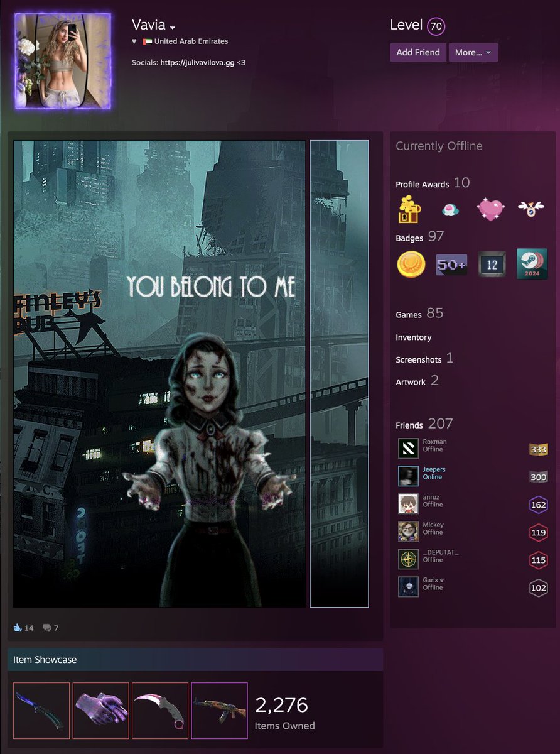Click the United Arab Emirates flag icon
This screenshot has width=560, height=754.
(148, 41)
